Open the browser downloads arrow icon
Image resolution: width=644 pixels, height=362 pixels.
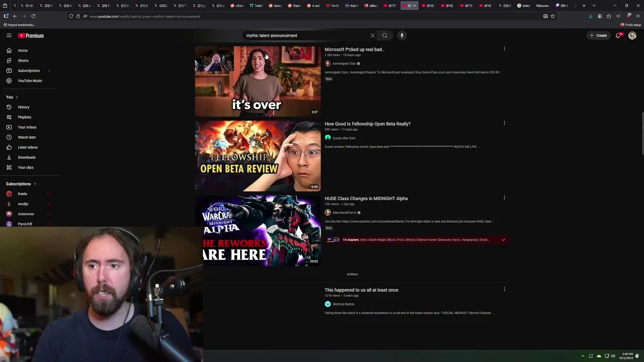point(591,16)
